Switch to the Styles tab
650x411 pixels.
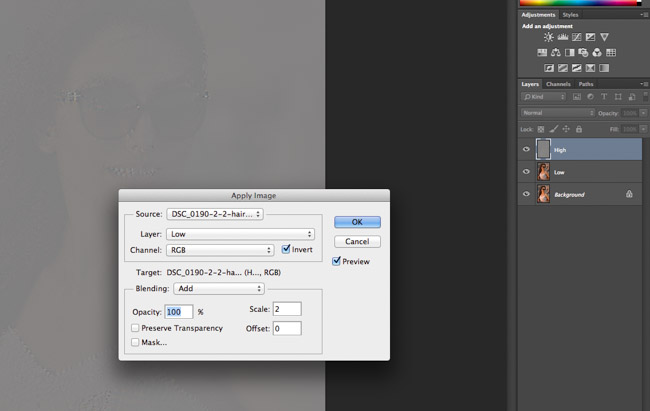[570, 15]
